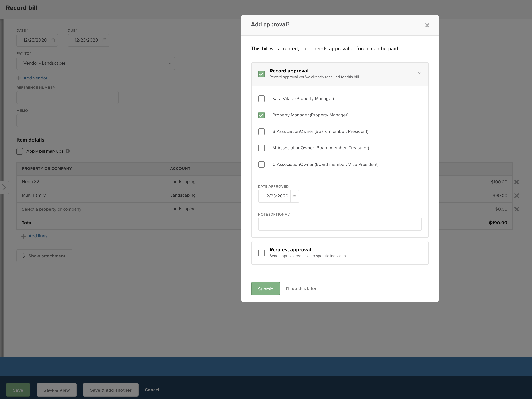This screenshot has width=532, height=399.
Task: Click the info icon beside Apply bill markups
Action: pos(68,151)
